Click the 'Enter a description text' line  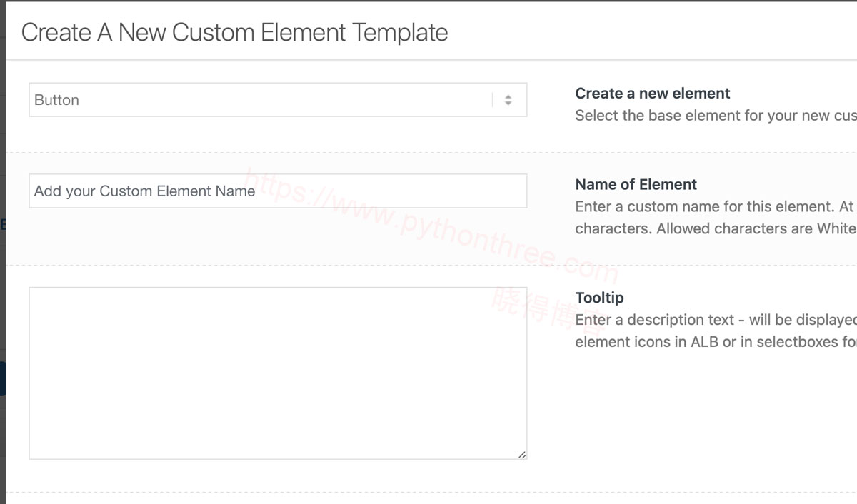(x=716, y=320)
